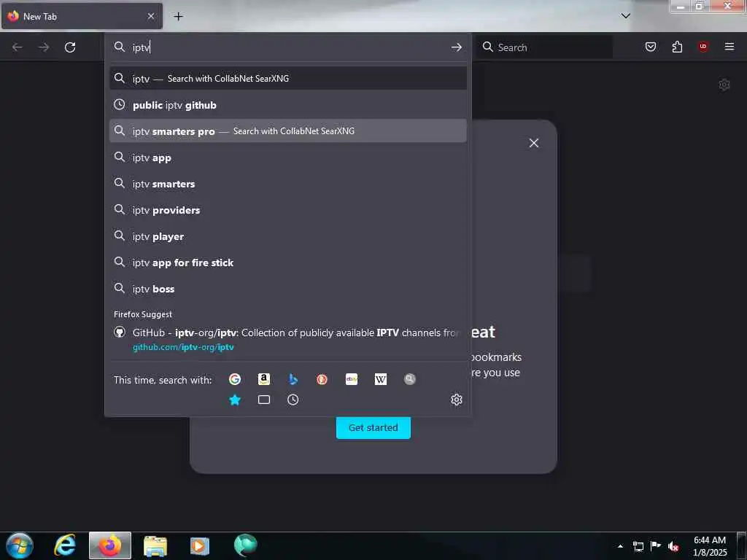Choose history suggestion 'public iptv github'
747x560 pixels.
point(287,105)
